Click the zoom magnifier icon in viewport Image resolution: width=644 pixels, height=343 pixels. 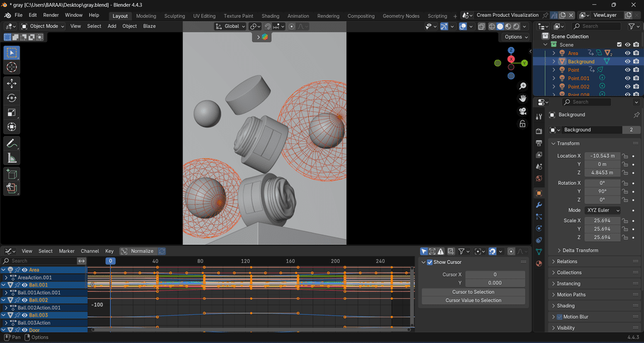[523, 85]
